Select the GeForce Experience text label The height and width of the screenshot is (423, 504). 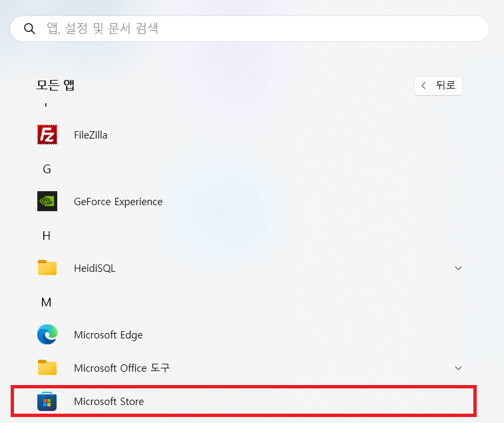[119, 202]
